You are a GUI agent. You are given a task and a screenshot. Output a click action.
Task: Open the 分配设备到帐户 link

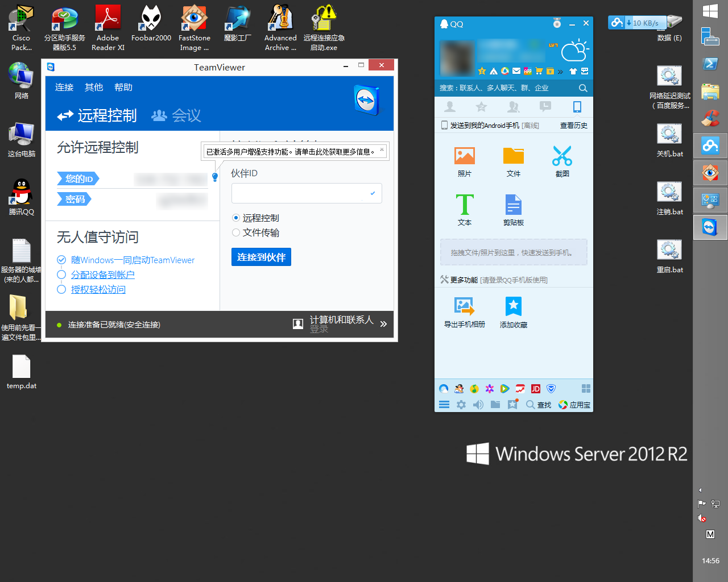pyautogui.click(x=103, y=275)
